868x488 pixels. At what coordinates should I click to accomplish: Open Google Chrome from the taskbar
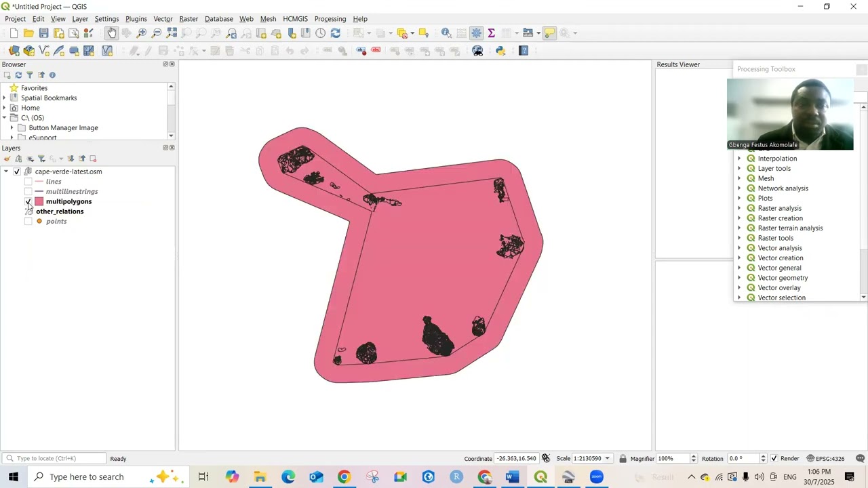tap(344, 477)
